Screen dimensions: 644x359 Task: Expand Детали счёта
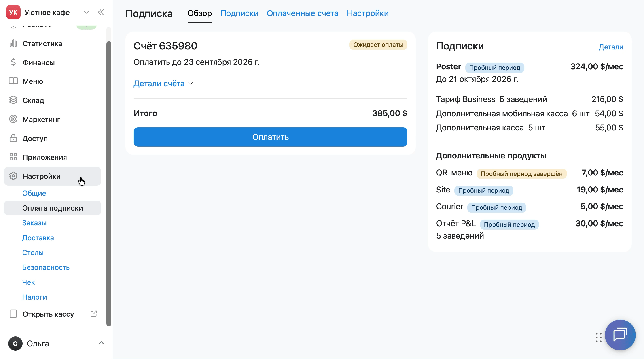point(163,83)
